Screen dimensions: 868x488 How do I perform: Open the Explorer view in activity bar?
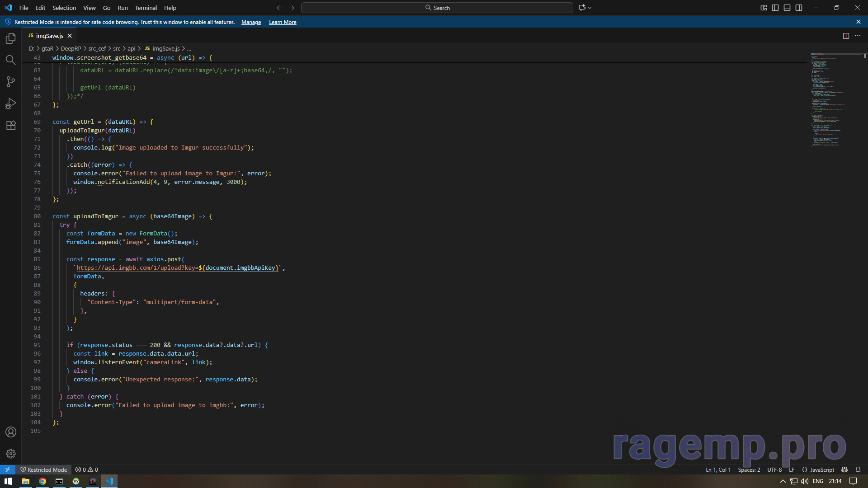[11, 38]
